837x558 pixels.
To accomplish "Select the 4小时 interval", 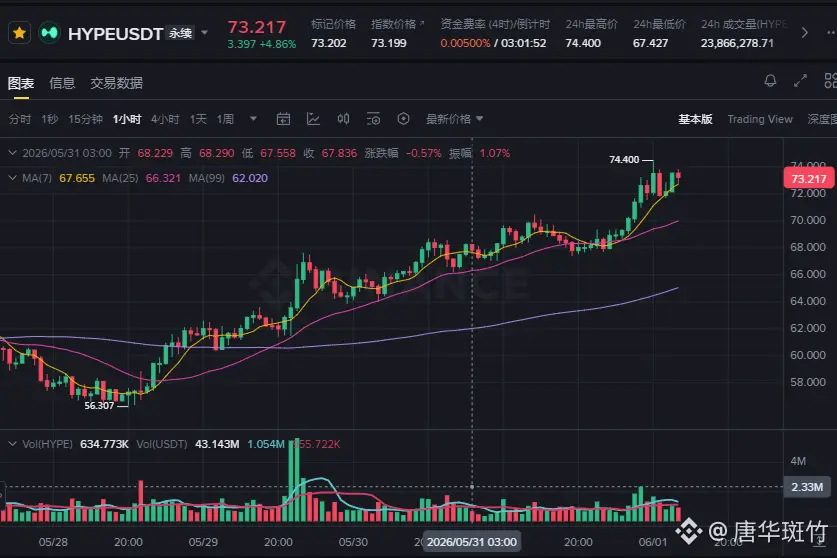I will click(x=165, y=119).
